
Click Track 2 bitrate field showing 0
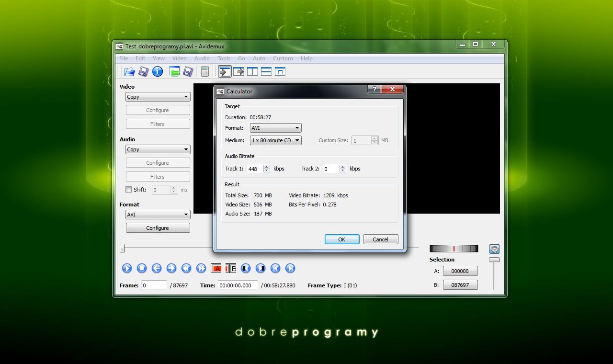(x=331, y=169)
